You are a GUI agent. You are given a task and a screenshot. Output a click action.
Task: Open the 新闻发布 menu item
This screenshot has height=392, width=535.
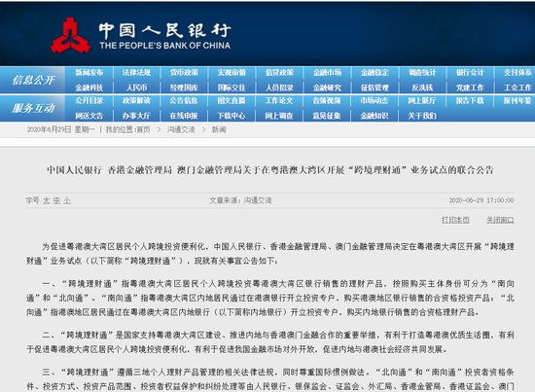pos(89,73)
